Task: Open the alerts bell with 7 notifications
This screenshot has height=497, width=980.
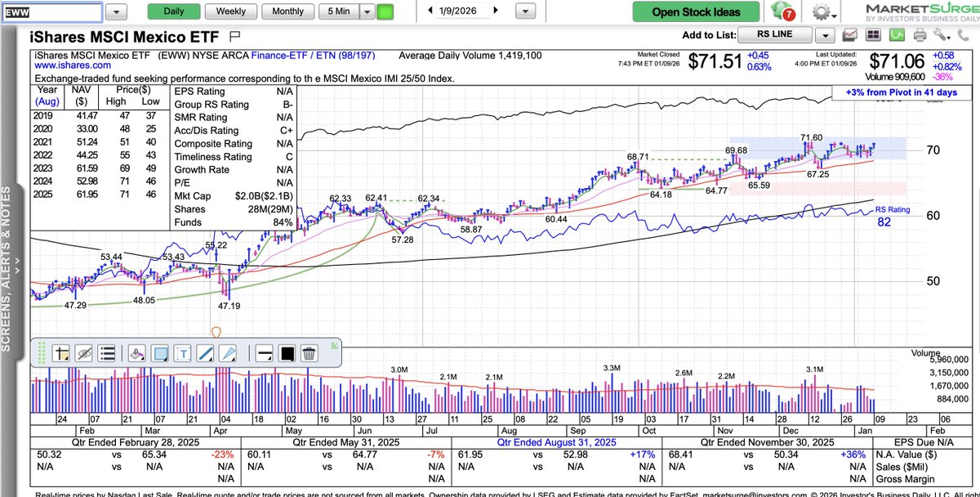Action: point(783,11)
